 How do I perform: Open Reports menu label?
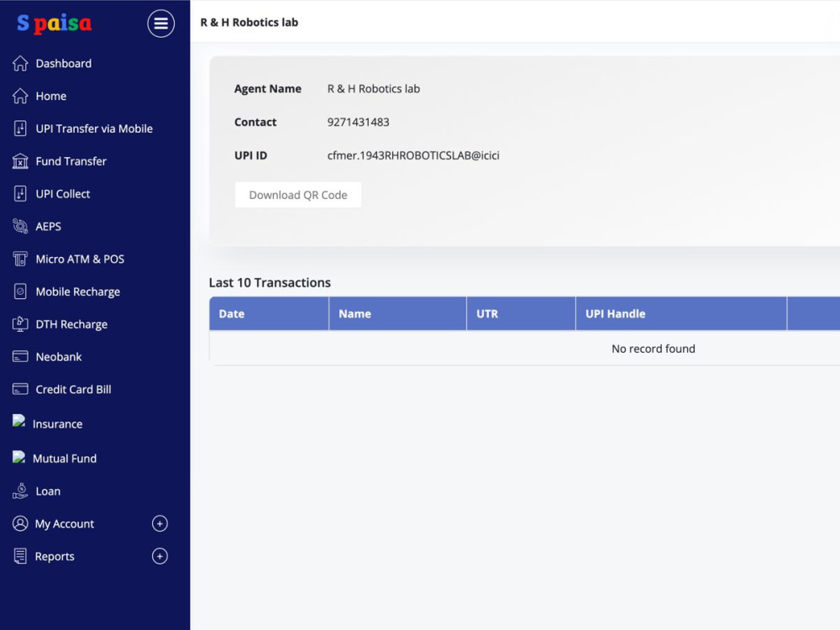click(55, 557)
